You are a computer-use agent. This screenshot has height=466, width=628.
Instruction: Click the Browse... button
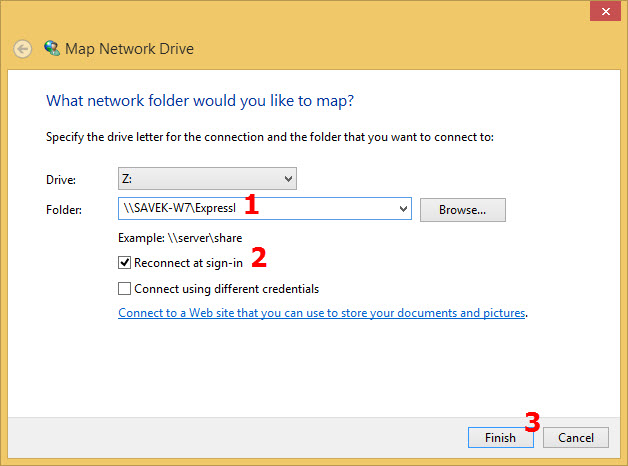click(x=463, y=210)
